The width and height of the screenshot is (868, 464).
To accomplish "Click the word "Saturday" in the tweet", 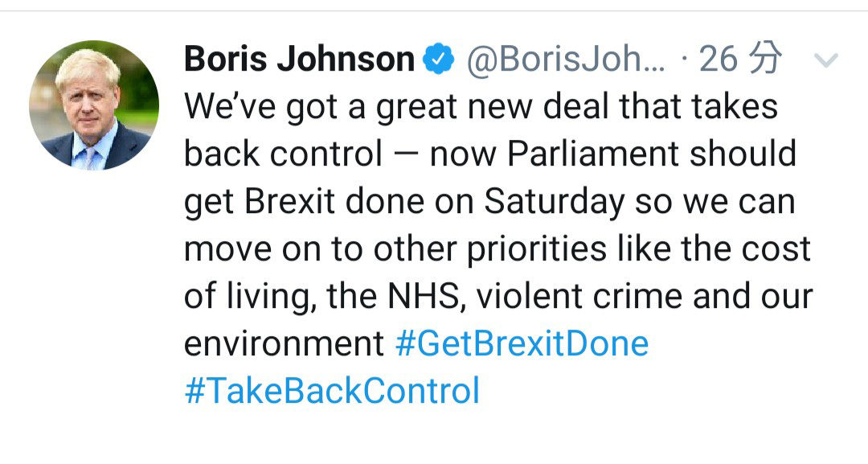I will pyautogui.click(x=554, y=202).
